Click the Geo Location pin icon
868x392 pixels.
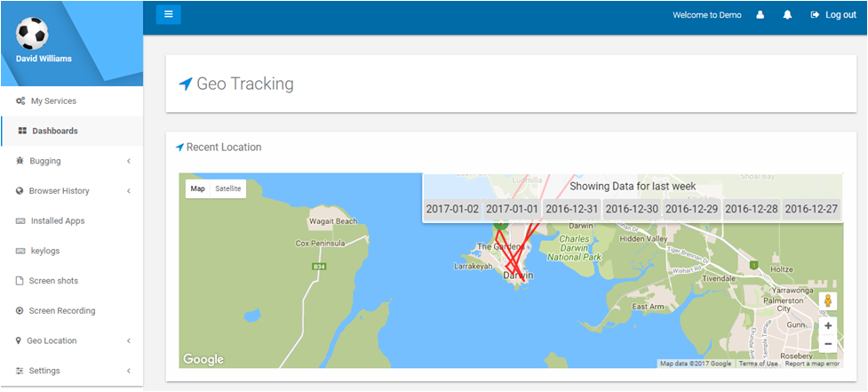tap(19, 340)
